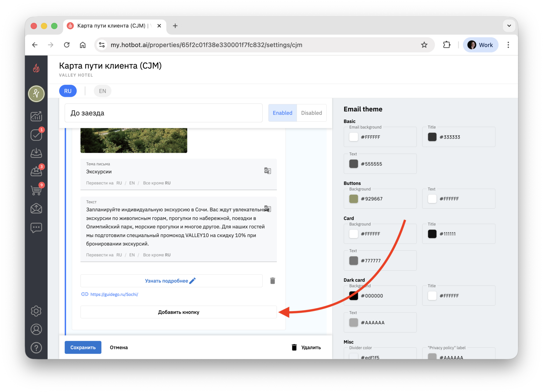Translate the Текст body to RU
Image resolution: width=543 pixels, height=392 pixels.
[x=119, y=255]
